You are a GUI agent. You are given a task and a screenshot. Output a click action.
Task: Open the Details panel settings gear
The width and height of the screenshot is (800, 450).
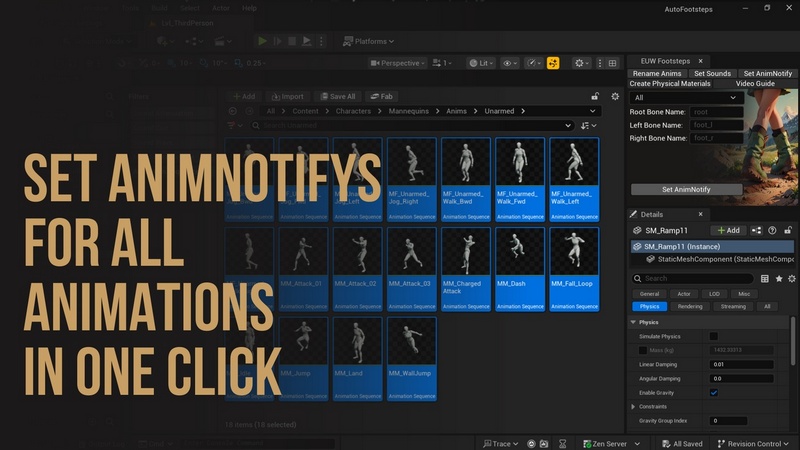coord(792,278)
